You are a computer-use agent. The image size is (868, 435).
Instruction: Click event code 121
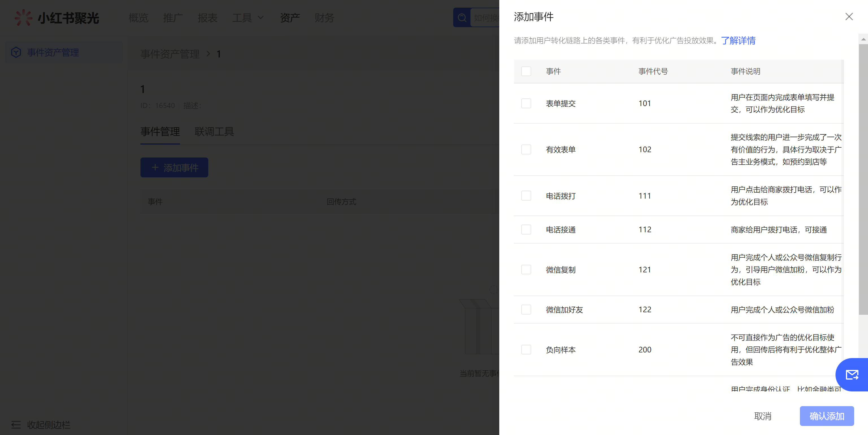[645, 270]
